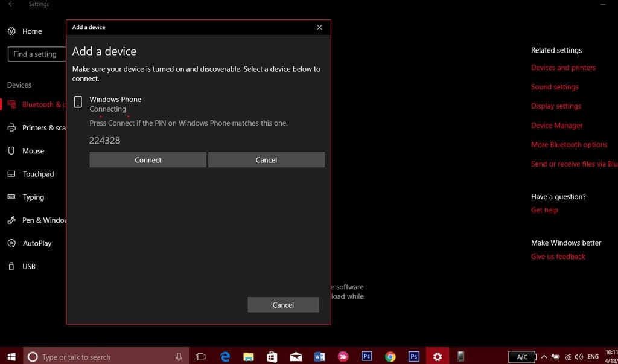Image resolution: width=618 pixels, height=364 pixels.
Task: Cancel the Windows Phone pairing request
Action: (266, 160)
